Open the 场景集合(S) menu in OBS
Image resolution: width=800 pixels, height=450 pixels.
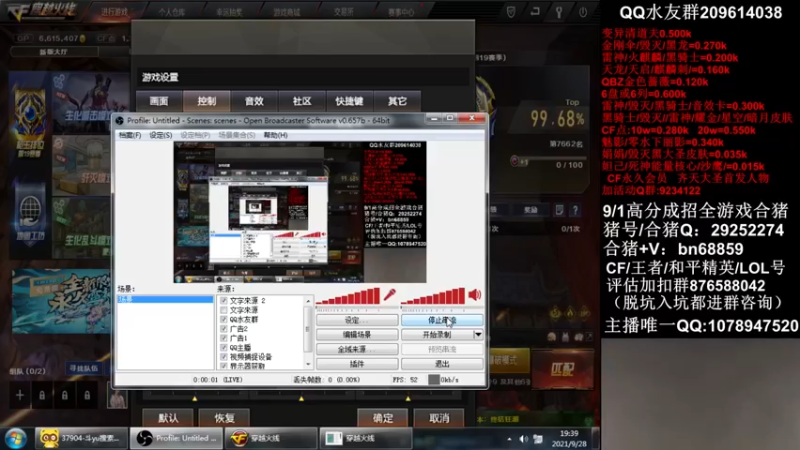pos(237,135)
